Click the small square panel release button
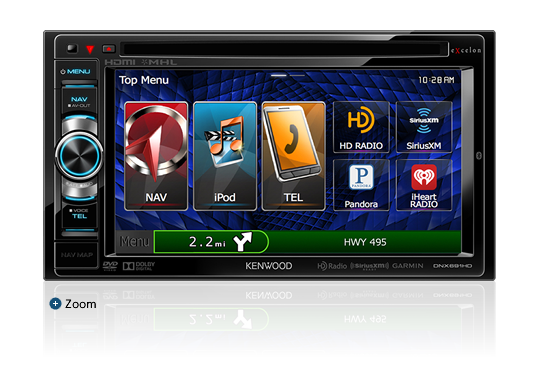538x380 pixels. click(72, 48)
